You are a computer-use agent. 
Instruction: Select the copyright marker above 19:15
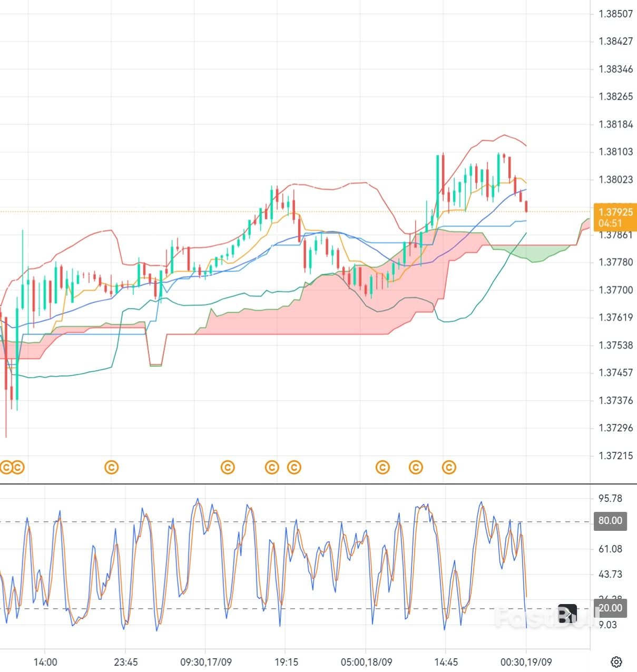pos(271,467)
